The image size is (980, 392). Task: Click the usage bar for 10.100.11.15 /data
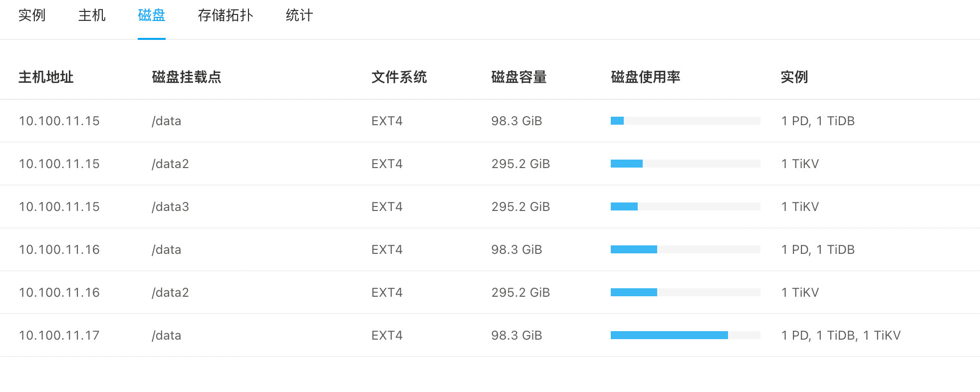coord(685,121)
